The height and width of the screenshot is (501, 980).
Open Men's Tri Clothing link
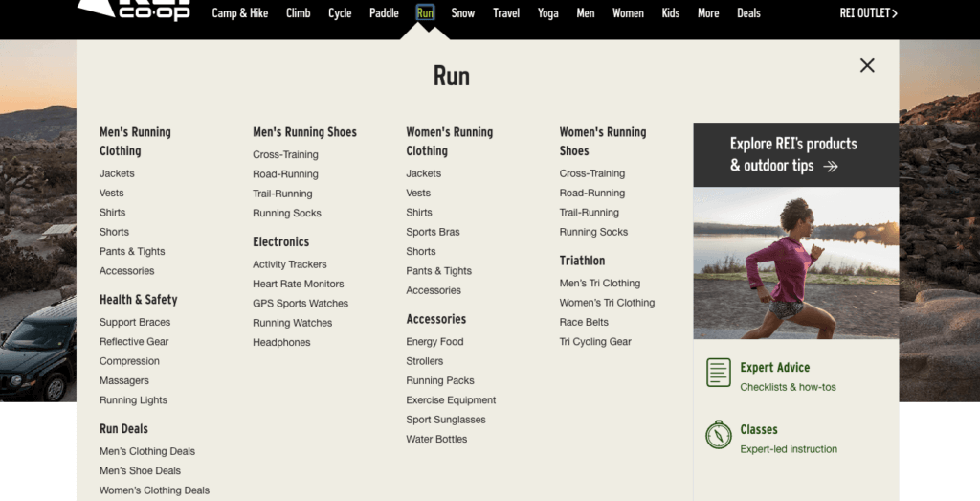click(x=599, y=283)
